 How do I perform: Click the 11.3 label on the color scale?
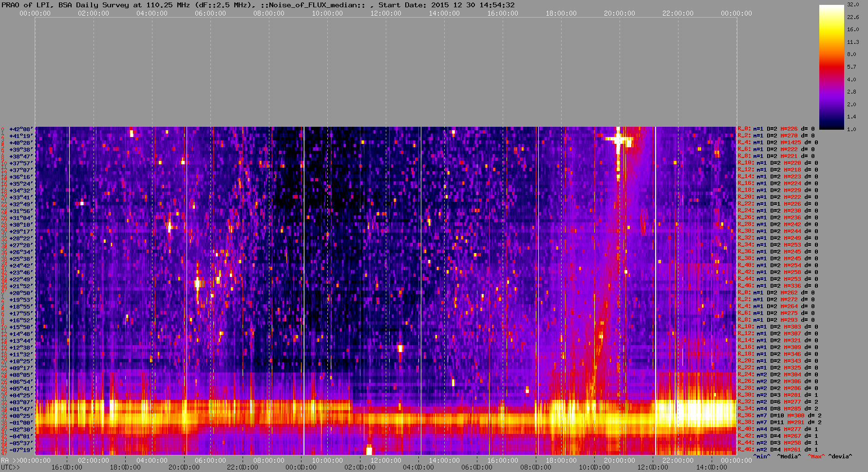pos(853,42)
